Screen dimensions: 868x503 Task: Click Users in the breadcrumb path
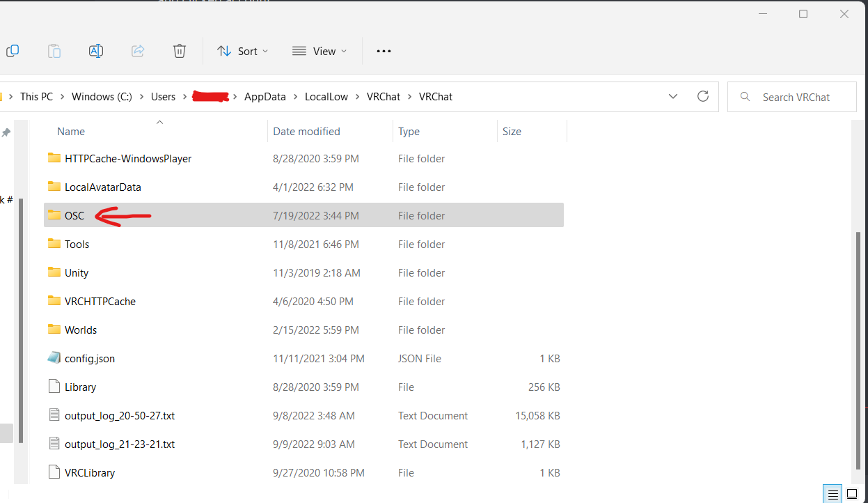tap(163, 97)
